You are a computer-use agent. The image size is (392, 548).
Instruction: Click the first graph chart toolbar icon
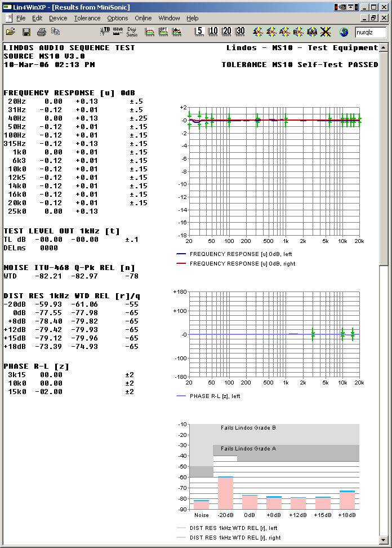point(150,32)
